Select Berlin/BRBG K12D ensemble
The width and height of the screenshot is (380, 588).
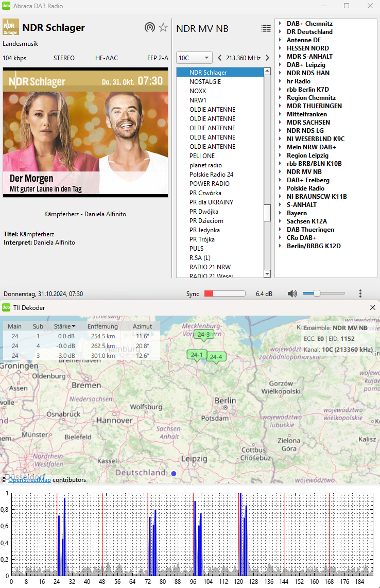click(x=314, y=246)
